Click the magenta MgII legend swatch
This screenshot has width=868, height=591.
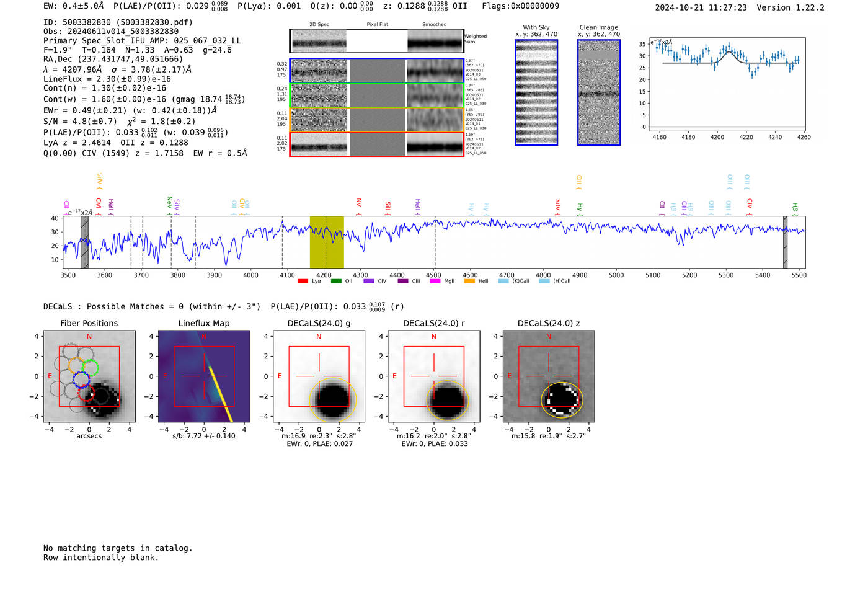point(435,282)
